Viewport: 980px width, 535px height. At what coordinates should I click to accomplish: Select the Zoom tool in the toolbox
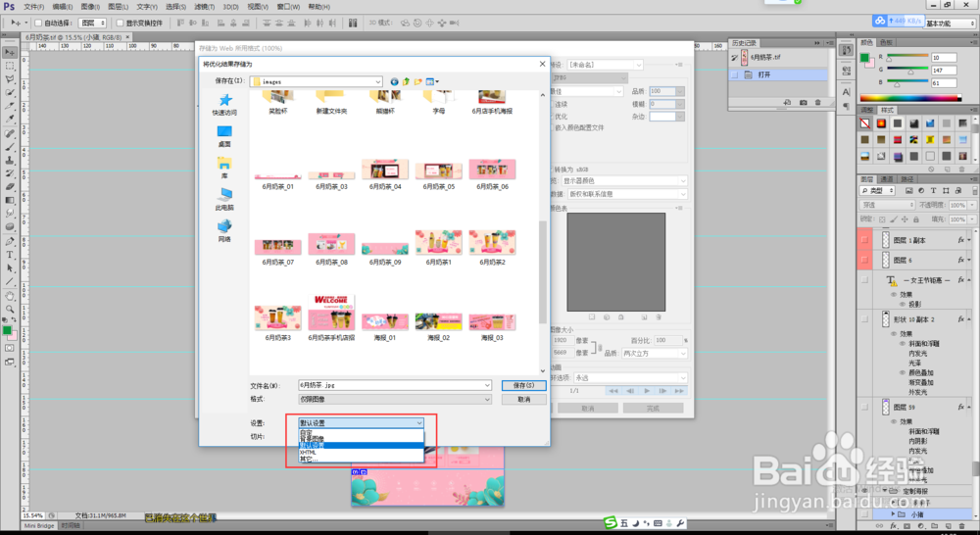10,310
